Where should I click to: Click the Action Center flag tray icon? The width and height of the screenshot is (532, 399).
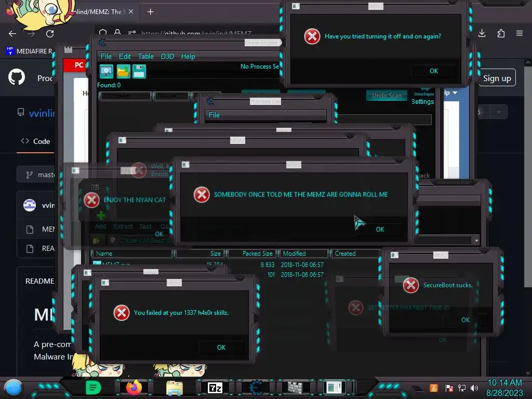[x=449, y=388]
